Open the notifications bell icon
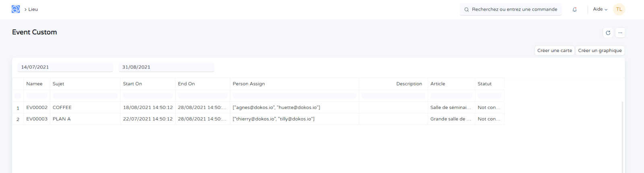The height and width of the screenshot is (173, 644). (574, 10)
